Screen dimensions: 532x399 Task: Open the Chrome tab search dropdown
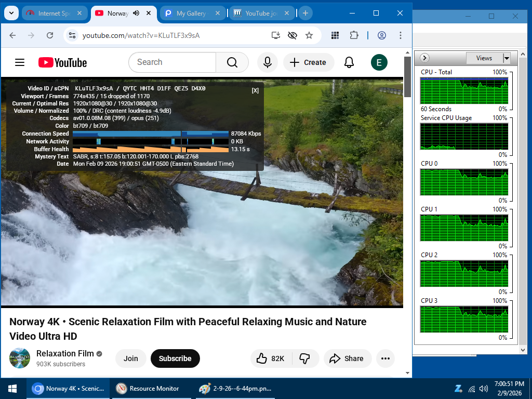coord(11,13)
